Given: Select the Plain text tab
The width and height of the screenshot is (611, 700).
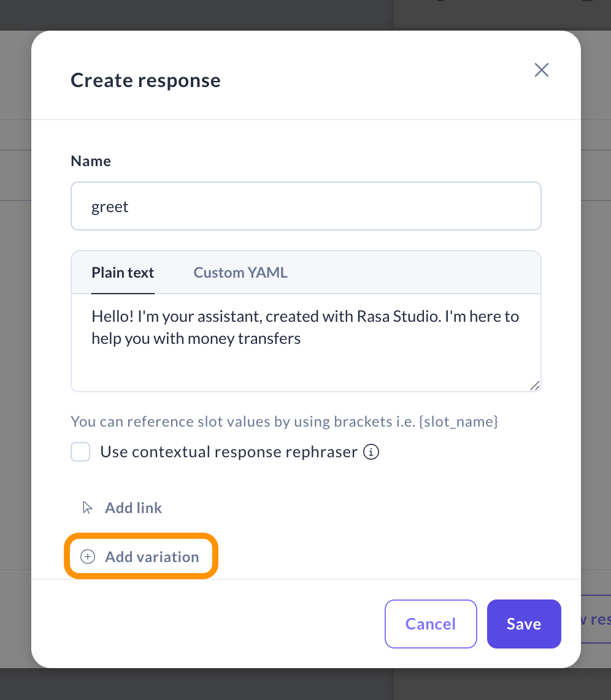Looking at the screenshot, I should coord(123,273).
